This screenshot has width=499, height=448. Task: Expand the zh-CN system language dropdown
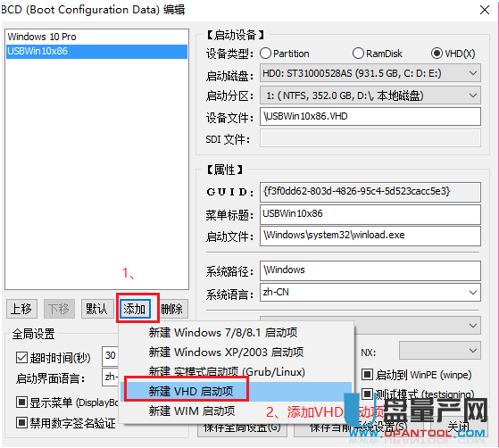370,292
